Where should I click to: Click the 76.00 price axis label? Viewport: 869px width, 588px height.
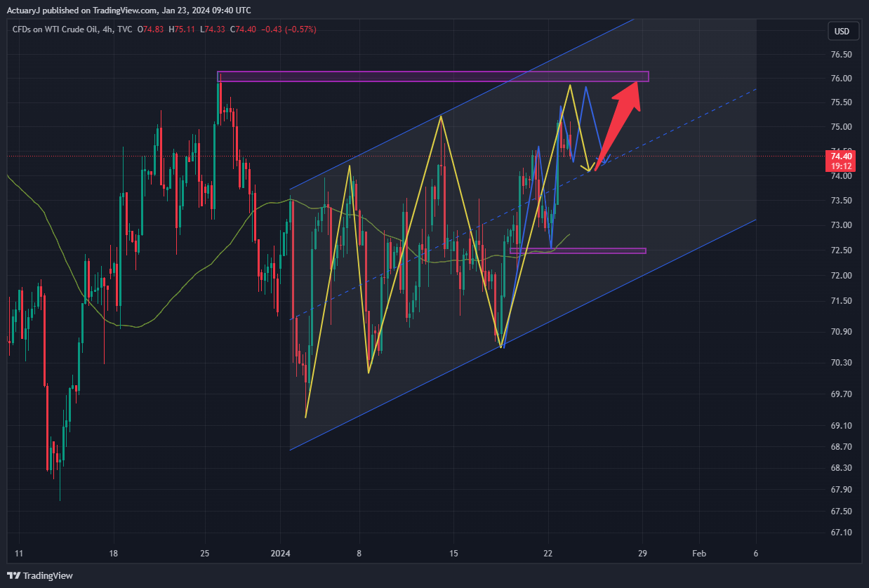point(842,79)
